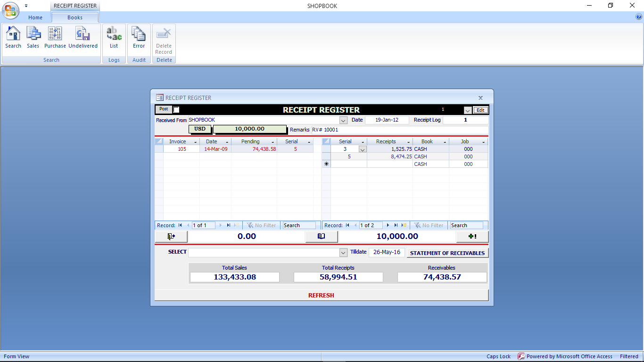Click the Tilldate field 26-May-16
This screenshot has width=644, height=362.
387,252
